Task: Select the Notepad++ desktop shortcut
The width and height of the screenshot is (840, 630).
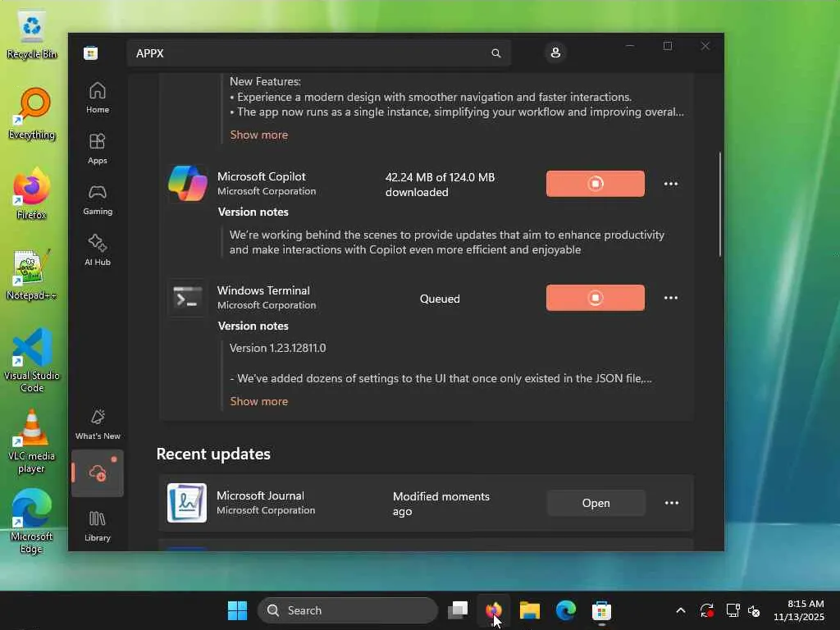Action: coord(31,275)
